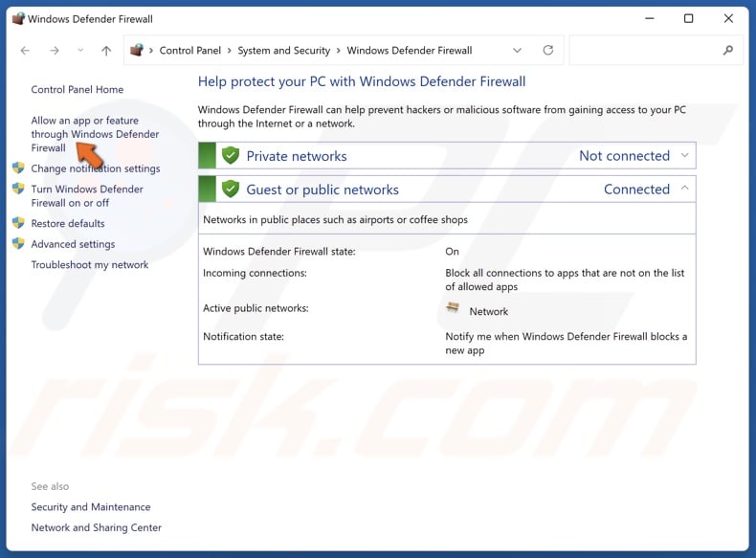This screenshot has height=558, width=756.
Task: Click green shield icon for Private networks
Action: (x=231, y=155)
